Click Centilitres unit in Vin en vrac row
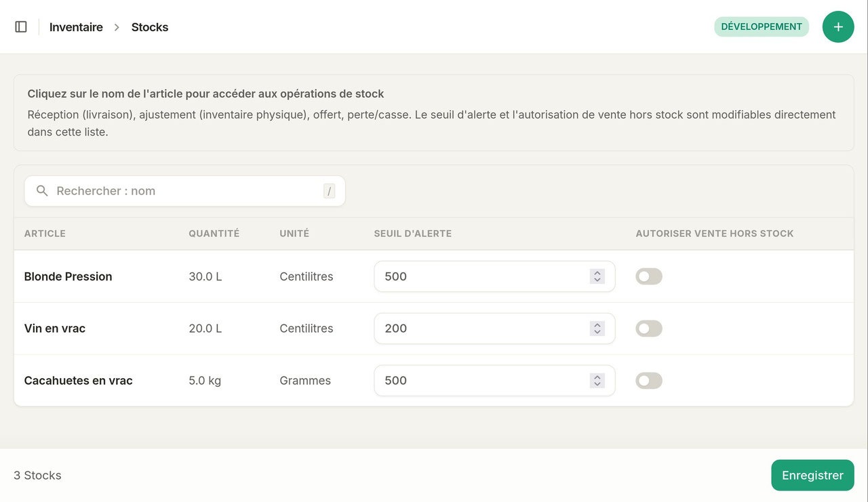The height and width of the screenshot is (502, 868). pyautogui.click(x=307, y=329)
